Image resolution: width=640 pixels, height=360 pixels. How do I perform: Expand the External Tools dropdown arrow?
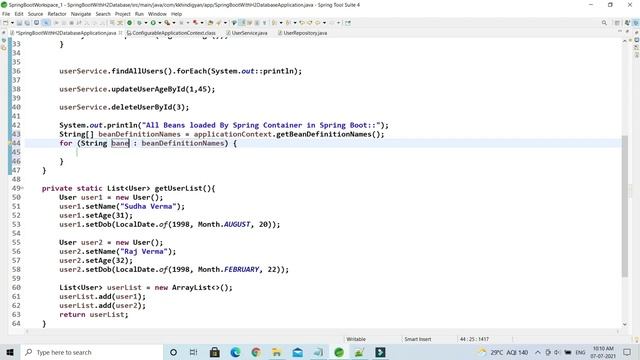[x=173, y=23]
